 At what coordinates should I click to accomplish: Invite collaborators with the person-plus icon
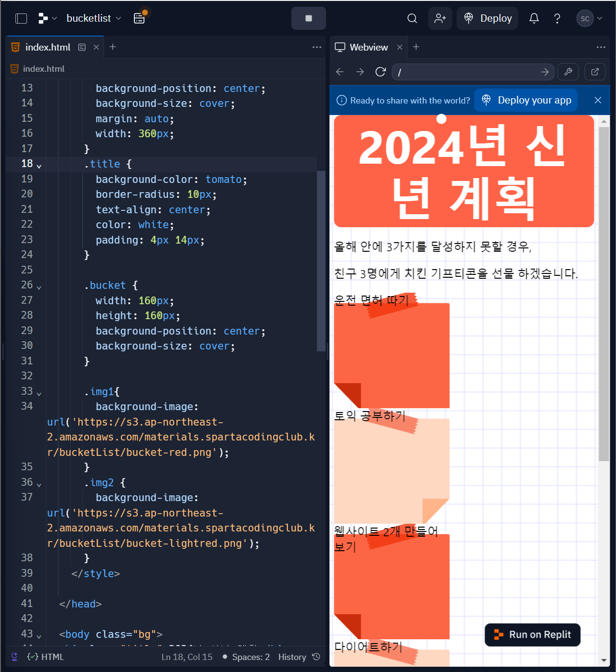point(440,18)
